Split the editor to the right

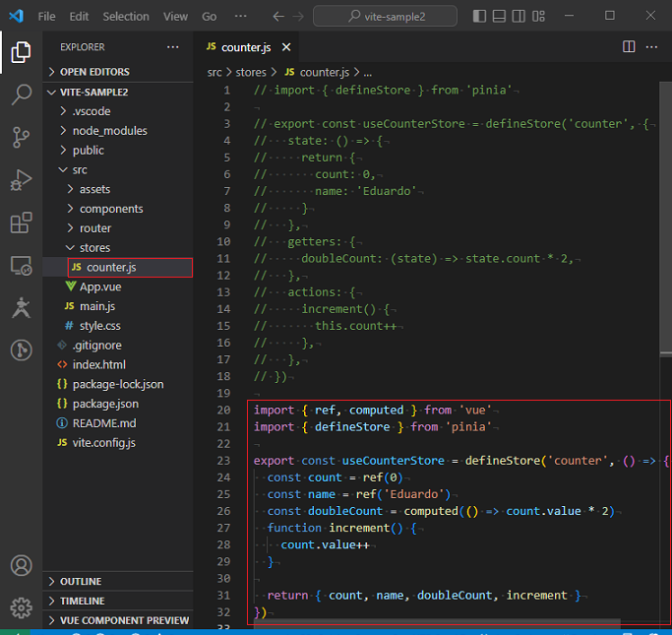[x=629, y=46]
